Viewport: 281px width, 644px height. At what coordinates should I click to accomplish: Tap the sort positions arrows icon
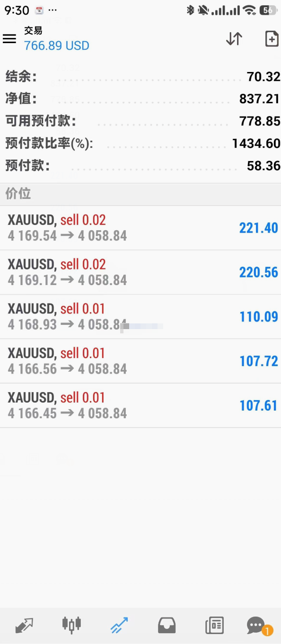234,39
